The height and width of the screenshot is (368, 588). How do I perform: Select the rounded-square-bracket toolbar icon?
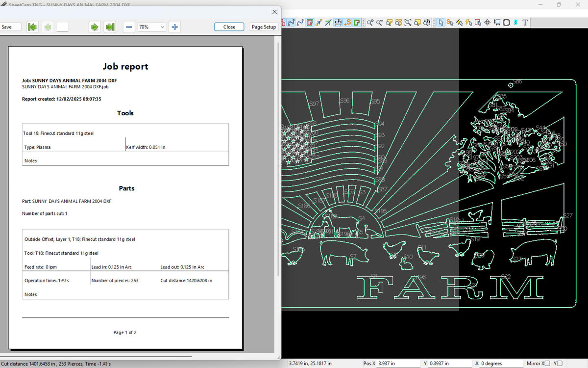pos(506,23)
